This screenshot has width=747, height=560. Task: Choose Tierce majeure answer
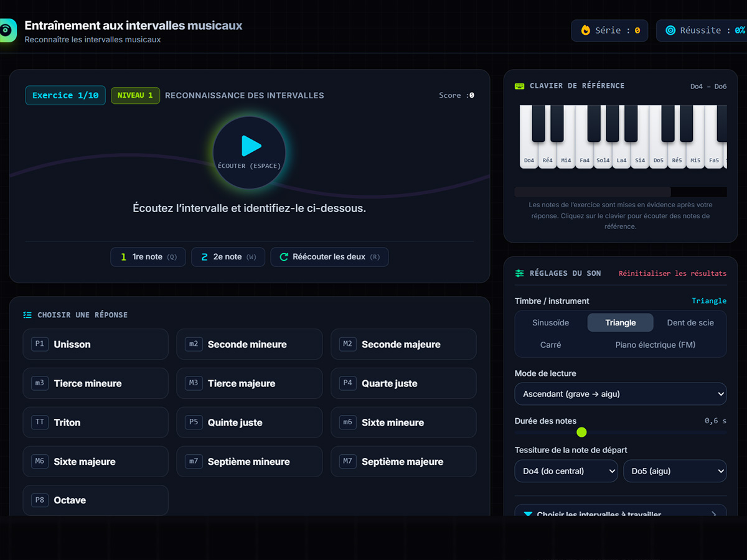coord(250,383)
